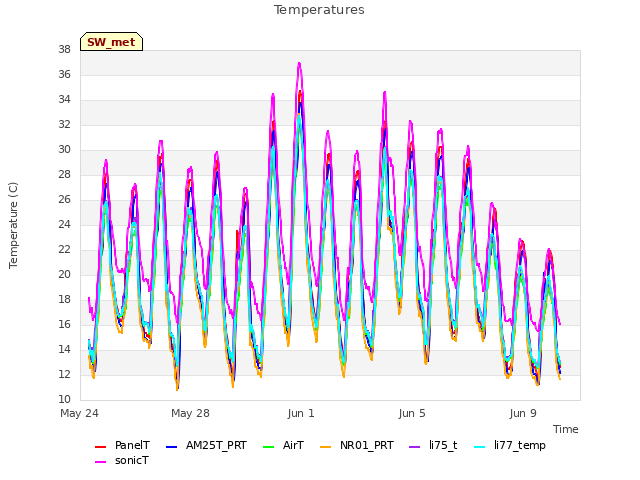The width and height of the screenshot is (640, 480).
Task: Click the 16 y-axis tick label
Action: point(64,324)
